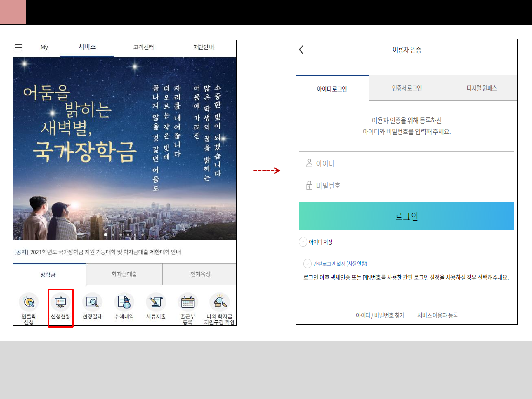Switch to the 인증서 로그인 tab
532x399 pixels.
(x=406, y=88)
